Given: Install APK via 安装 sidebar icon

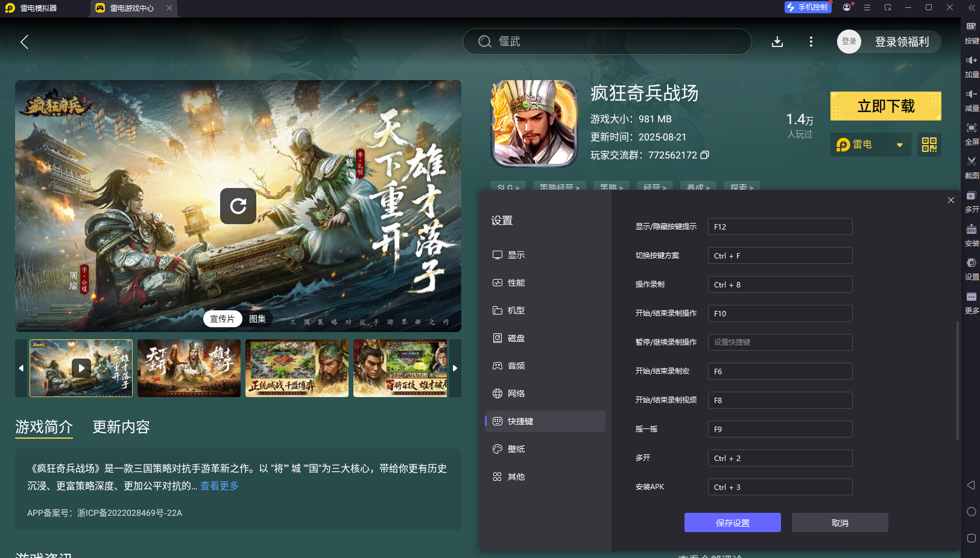Looking at the screenshot, I should click(x=972, y=236).
